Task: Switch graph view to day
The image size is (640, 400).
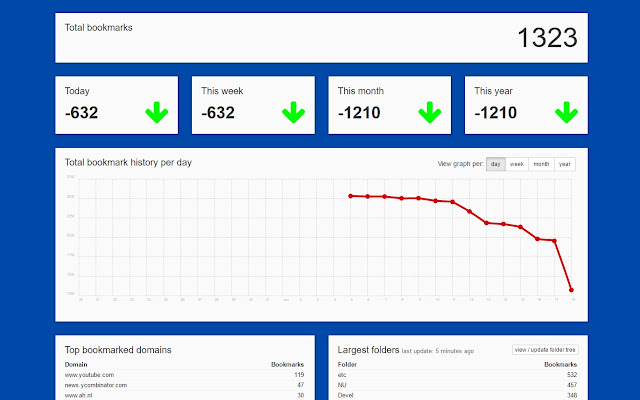Action: click(x=496, y=164)
